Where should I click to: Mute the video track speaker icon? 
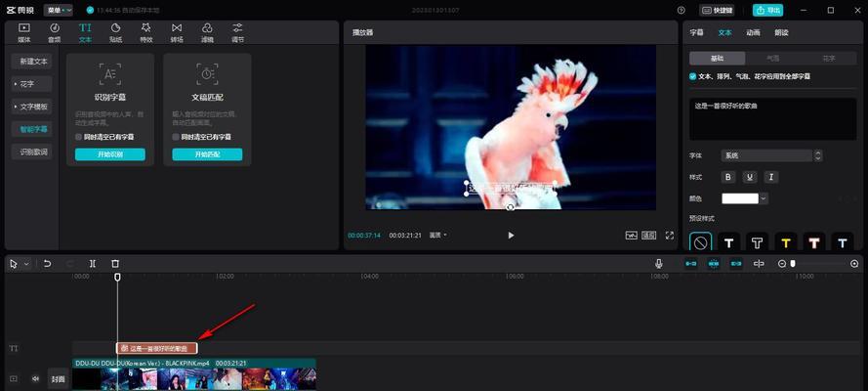(35, 379)
